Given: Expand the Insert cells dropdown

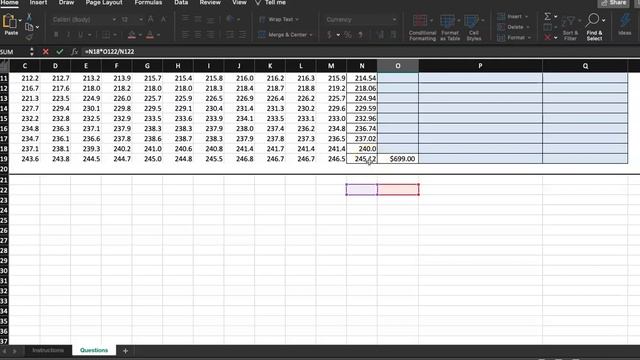Looking at the screenshot, I should tap(526, 17).
